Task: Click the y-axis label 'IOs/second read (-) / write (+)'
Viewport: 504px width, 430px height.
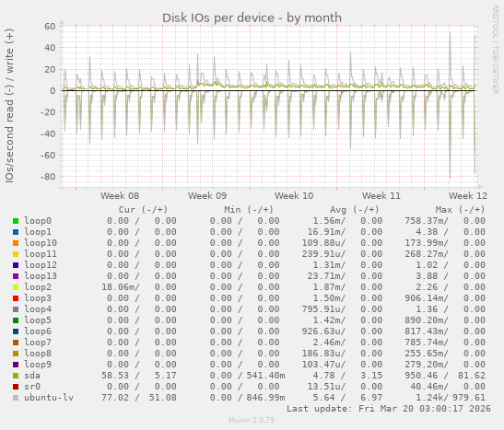Action: point(9,106)
